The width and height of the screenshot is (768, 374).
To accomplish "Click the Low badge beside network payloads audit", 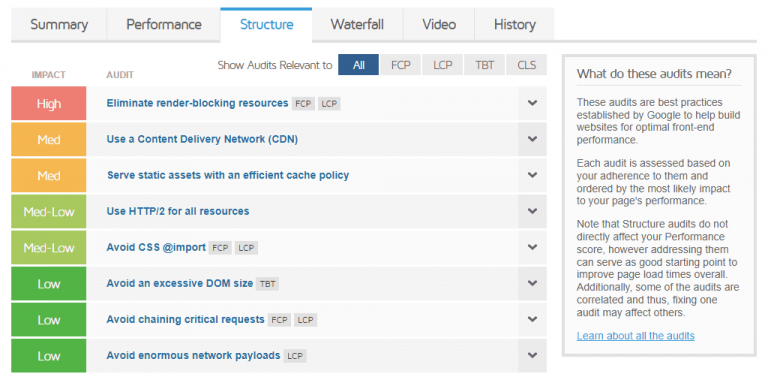I will (48, 356).
